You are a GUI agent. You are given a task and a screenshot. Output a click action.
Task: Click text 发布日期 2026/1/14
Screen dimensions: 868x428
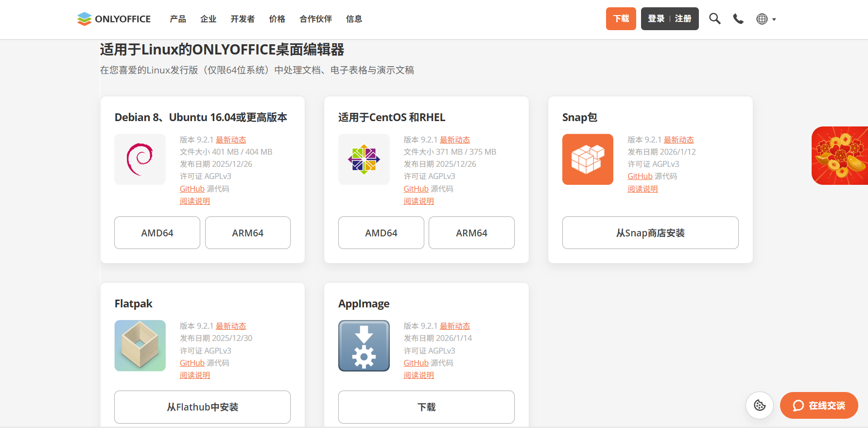438,338
